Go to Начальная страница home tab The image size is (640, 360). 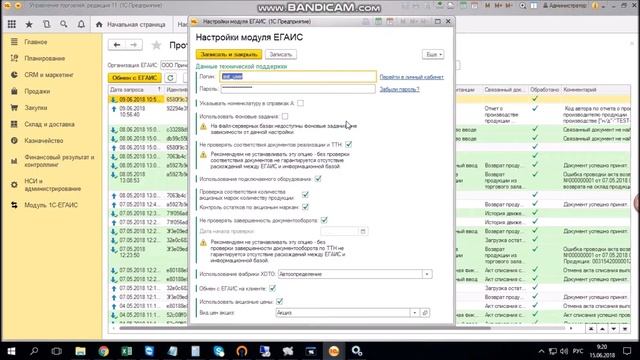(131, 24)
